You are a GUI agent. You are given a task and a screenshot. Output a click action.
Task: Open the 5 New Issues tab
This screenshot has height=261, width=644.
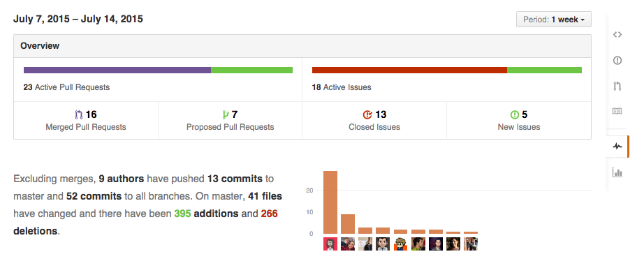(x=519, y=121)
